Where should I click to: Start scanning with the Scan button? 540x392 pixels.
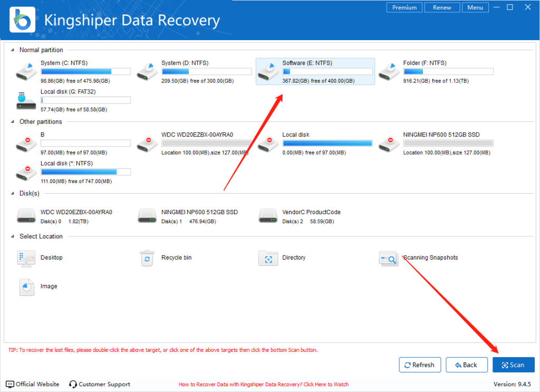point(514,365)
